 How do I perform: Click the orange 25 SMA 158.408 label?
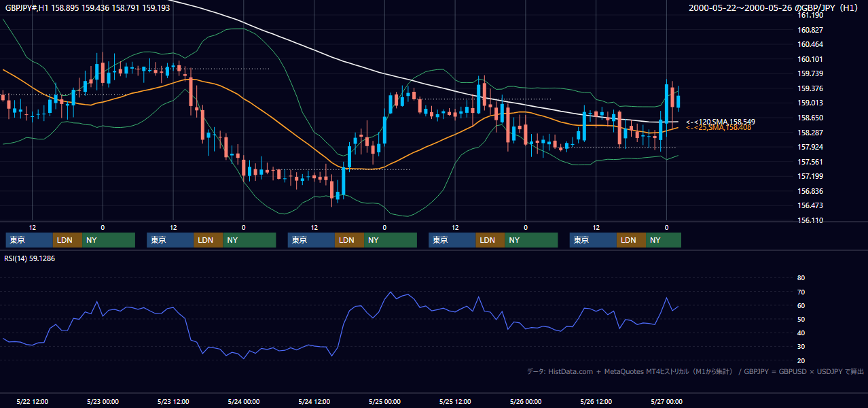click(718, 128)
